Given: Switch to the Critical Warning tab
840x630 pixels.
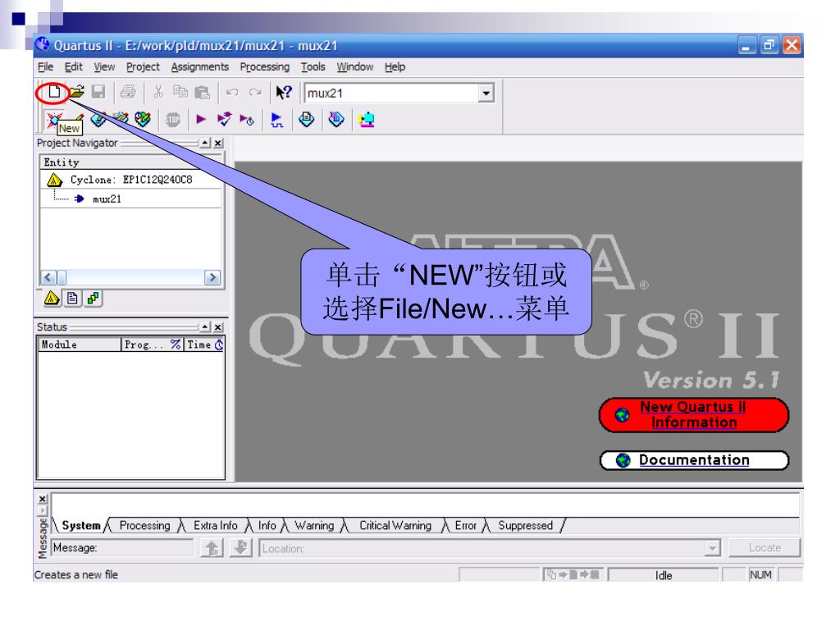Looking at the screenshot, I should (x=395, y=526).
